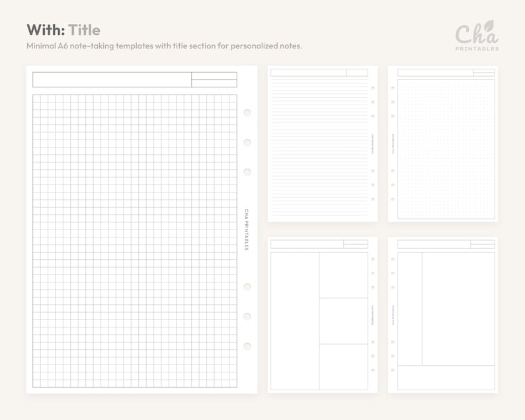Open the dot grid template thumbnail
The image size is (525, 420).
442,144
